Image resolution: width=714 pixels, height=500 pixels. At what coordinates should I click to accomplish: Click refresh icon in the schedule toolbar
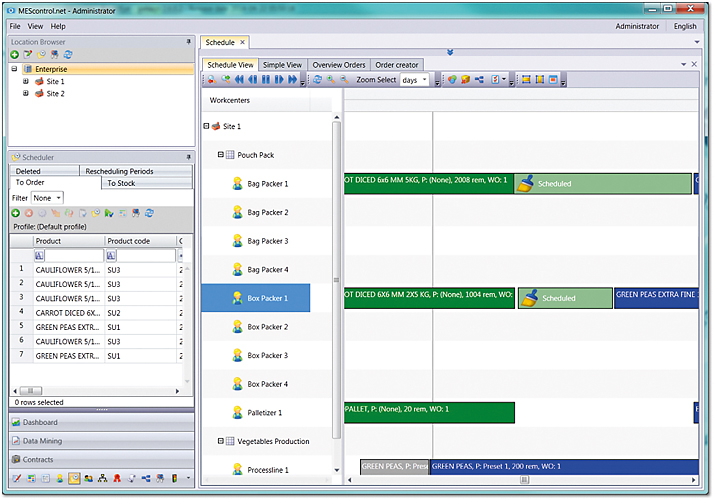point(317,80)
